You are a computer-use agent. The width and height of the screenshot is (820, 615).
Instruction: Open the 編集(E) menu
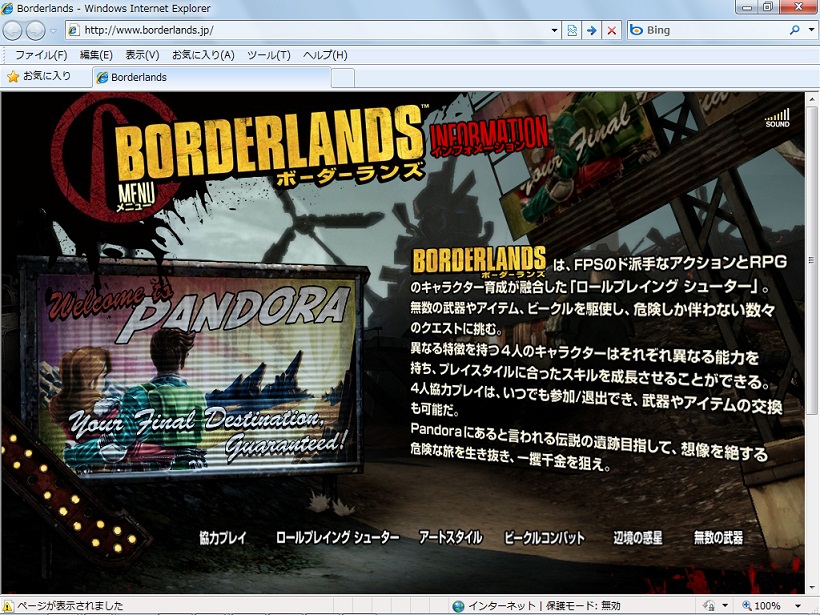click(96, 55)
